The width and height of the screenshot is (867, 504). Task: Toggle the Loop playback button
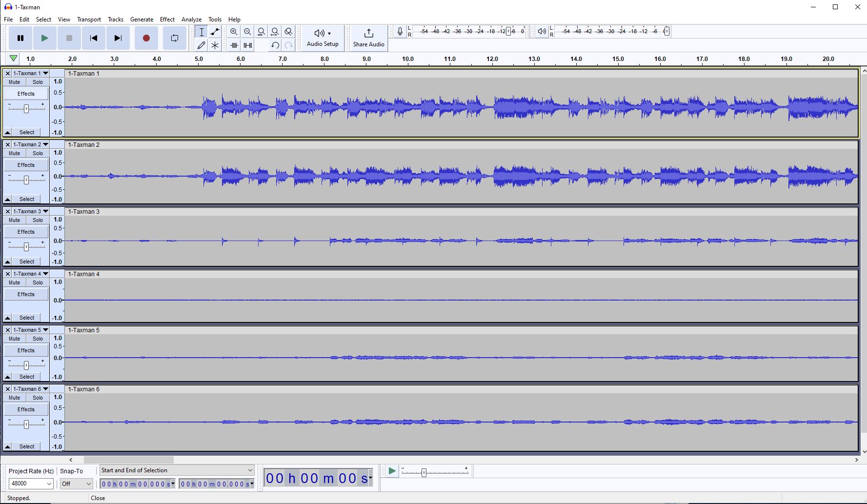click(174, 38)
